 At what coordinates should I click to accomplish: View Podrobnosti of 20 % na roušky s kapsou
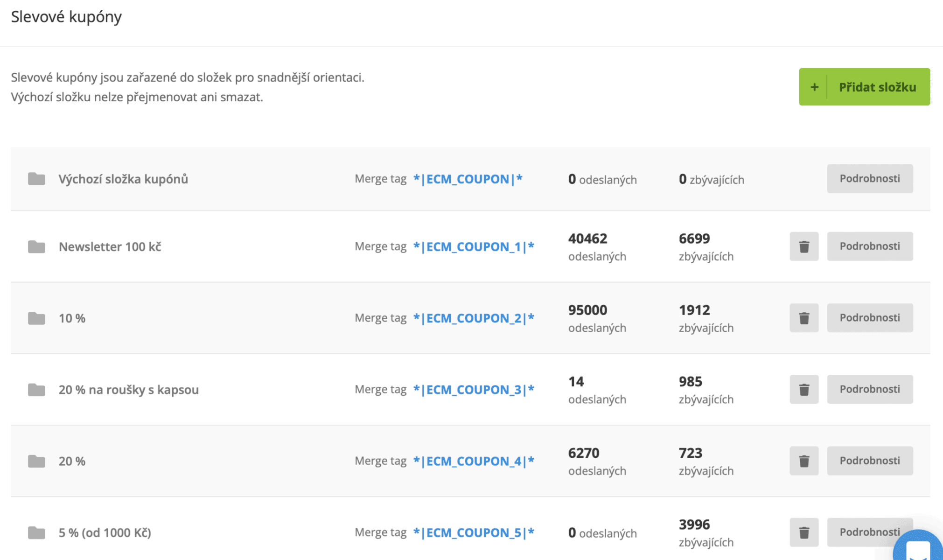pyautogui.click(x=869, y=389)
